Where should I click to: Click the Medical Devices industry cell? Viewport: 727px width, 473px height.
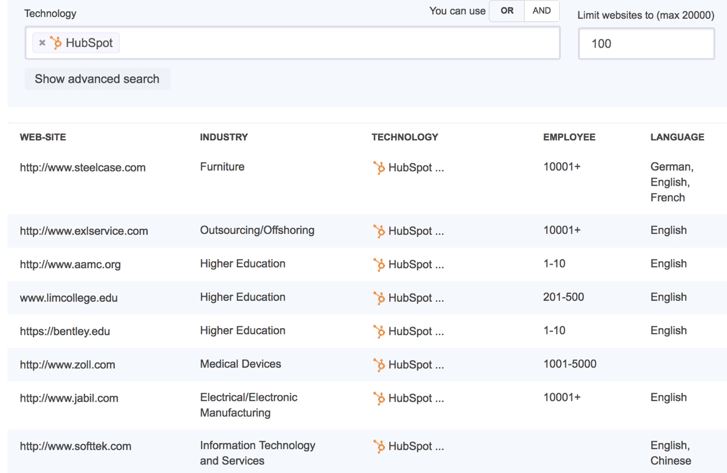pyautogui.click(x=241, y=364)
